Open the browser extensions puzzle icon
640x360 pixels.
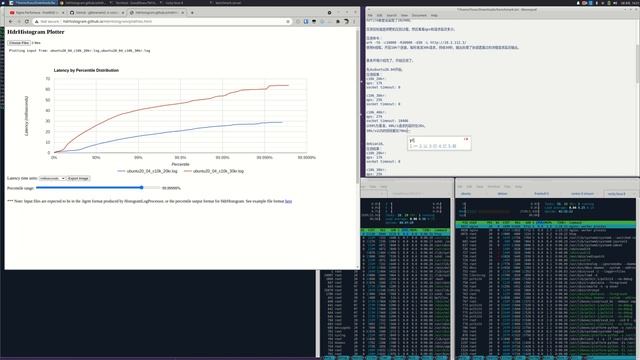click(x=338, y=21)
